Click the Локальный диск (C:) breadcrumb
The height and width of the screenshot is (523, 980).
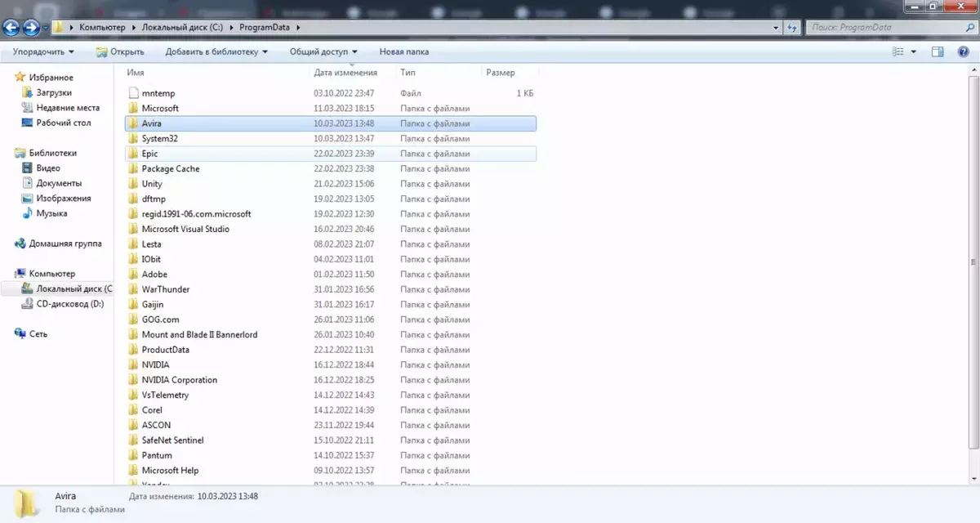pos(182,27)
